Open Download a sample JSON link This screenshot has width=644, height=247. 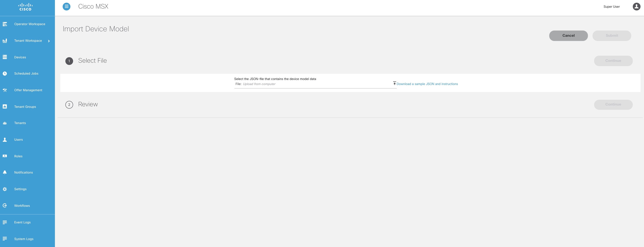pos(427,84)
